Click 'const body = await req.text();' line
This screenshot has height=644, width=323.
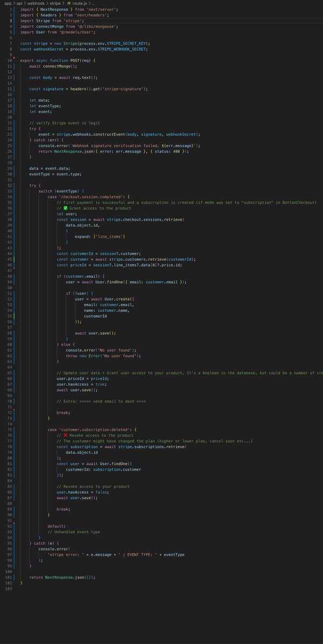click(x=63, y=77)
